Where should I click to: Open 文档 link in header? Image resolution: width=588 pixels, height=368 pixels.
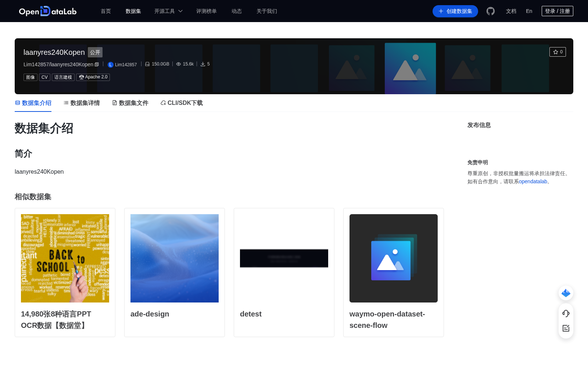click(511, 11)
